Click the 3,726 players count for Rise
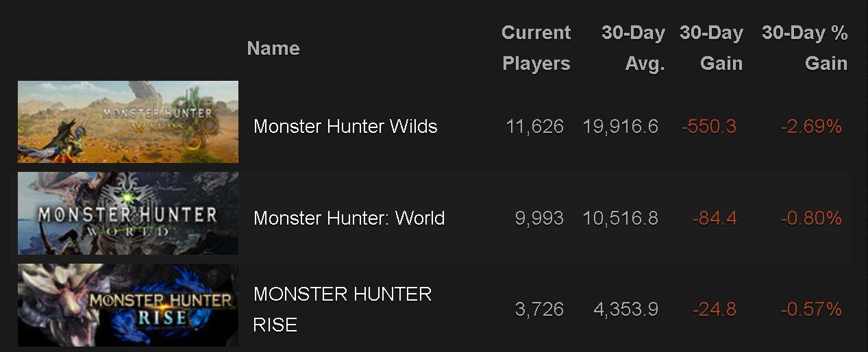868x352 pixels. coord(539,310)
